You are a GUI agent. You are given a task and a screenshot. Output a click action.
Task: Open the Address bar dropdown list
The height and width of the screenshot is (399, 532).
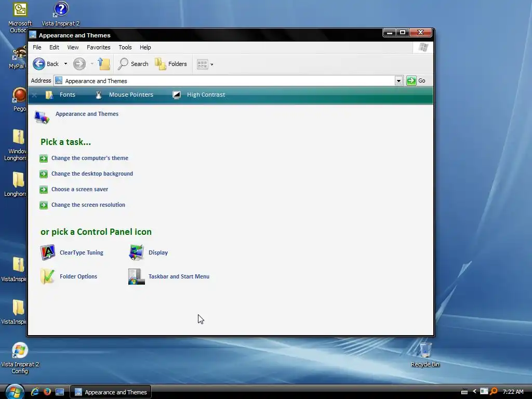point(398,81)
